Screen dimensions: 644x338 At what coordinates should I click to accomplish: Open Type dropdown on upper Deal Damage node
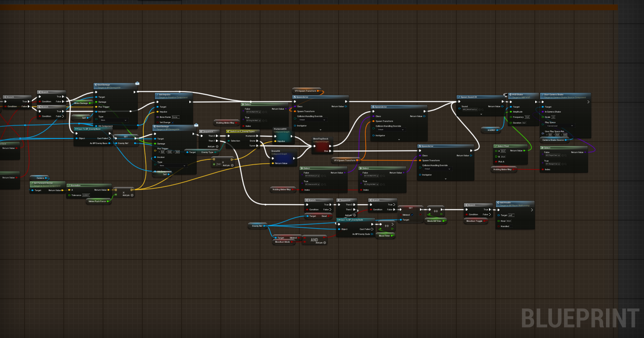click(x=114, y=120)
